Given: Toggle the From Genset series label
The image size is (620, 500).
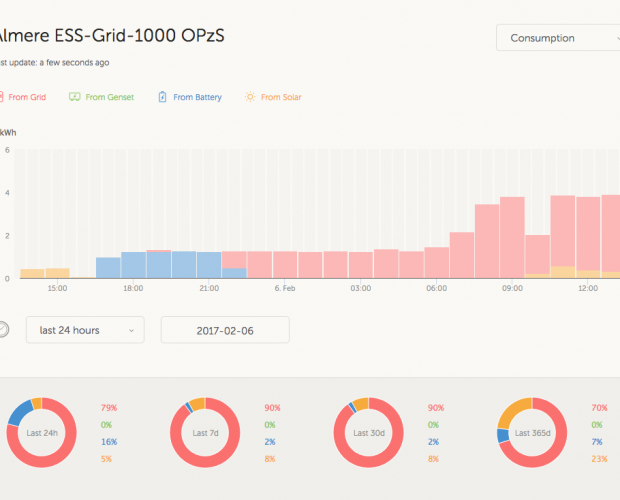Looking at the screenshot, I should [x=110, y=97].
